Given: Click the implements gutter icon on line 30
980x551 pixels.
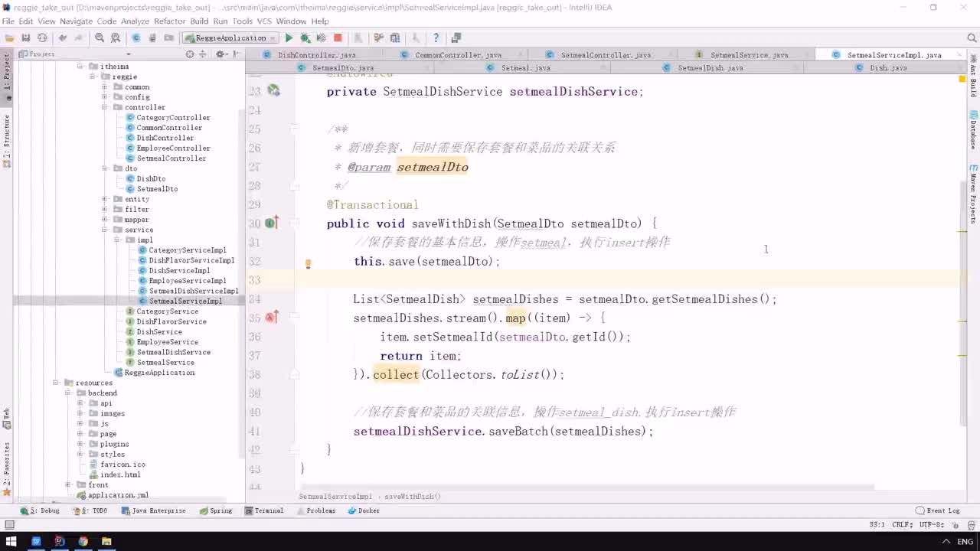Looking at the screenshot, I should pos(271,223).
